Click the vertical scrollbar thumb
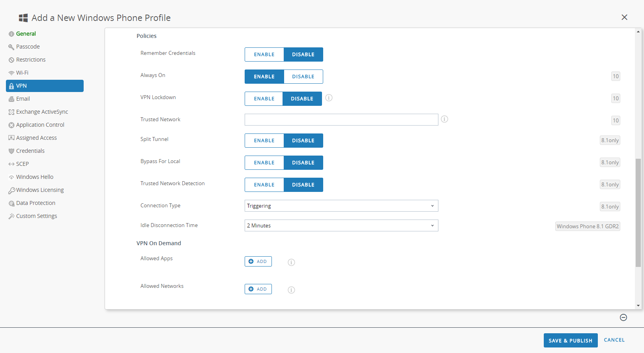 coord(638,212)
